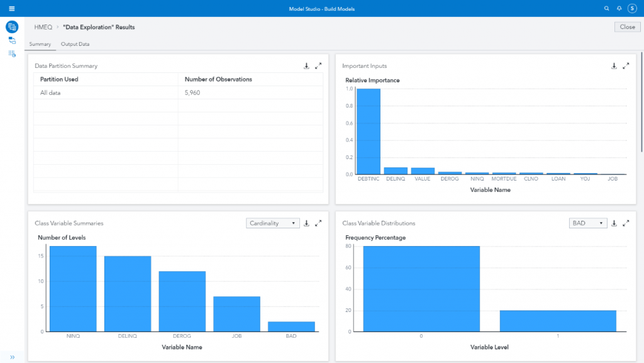Open the user profile avatar menu

[x=634, y=8]
